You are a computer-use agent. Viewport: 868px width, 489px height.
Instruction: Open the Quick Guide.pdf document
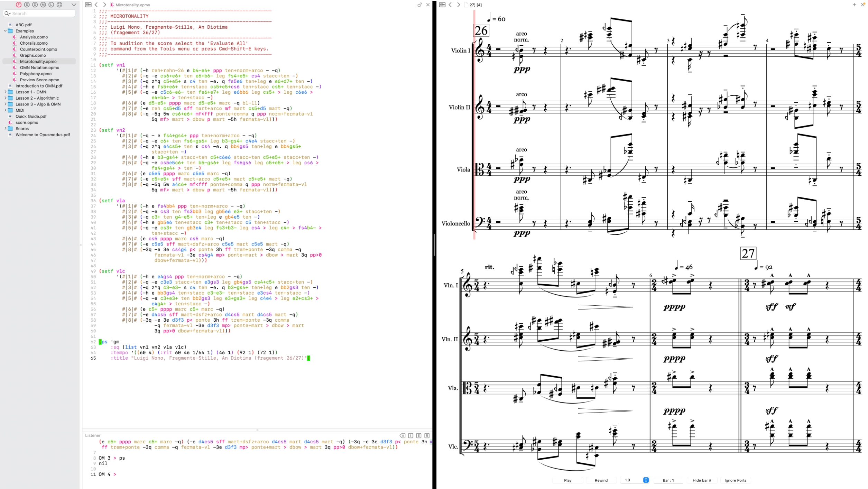(31, 116)
